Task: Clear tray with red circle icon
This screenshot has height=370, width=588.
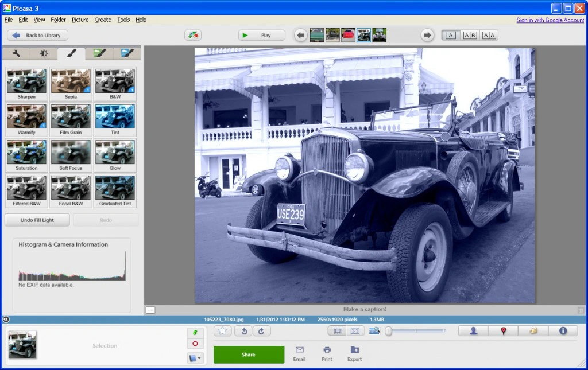Action: click(x=195, y=344)
